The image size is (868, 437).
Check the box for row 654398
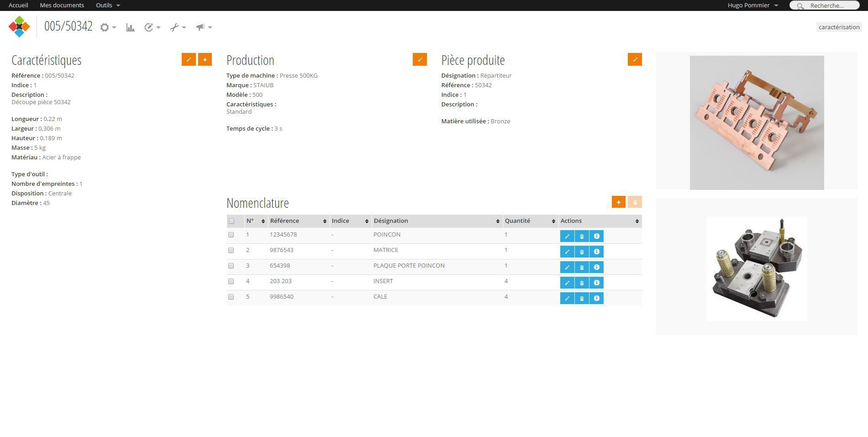[x=231, y=266]
